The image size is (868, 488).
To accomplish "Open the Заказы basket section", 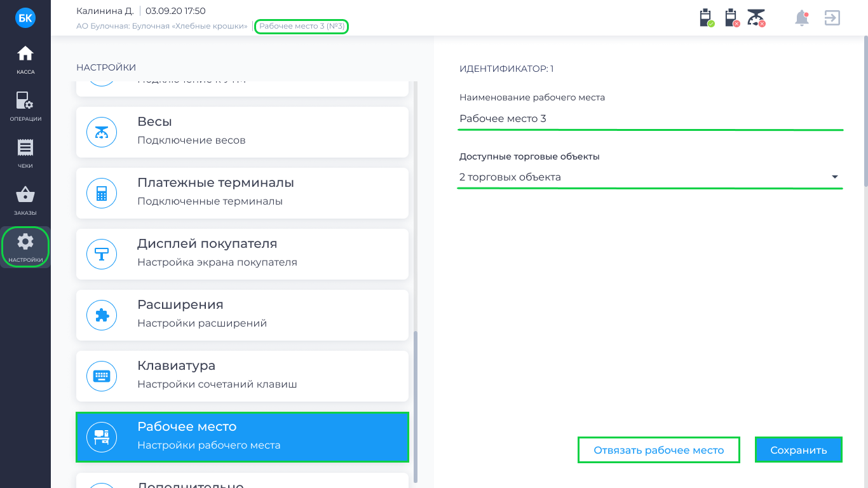I will coord(25,201).
